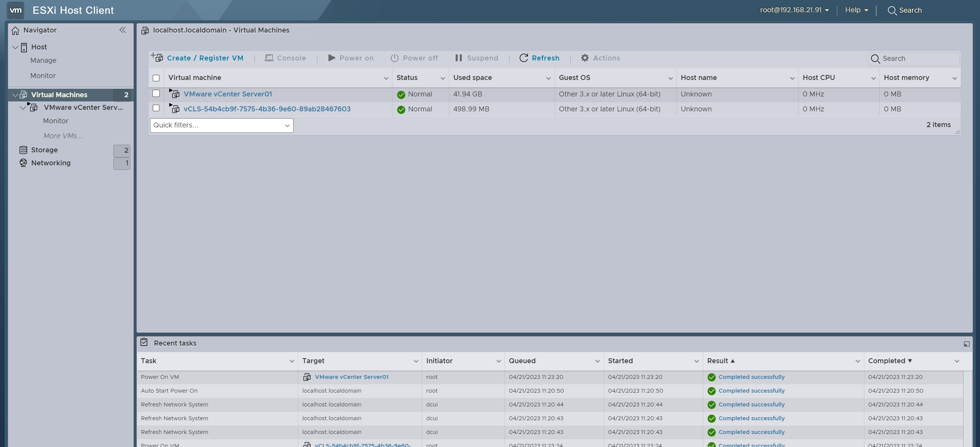
Task: Collapse the Navigator panel with double-chevron
Action: [122, 30]
